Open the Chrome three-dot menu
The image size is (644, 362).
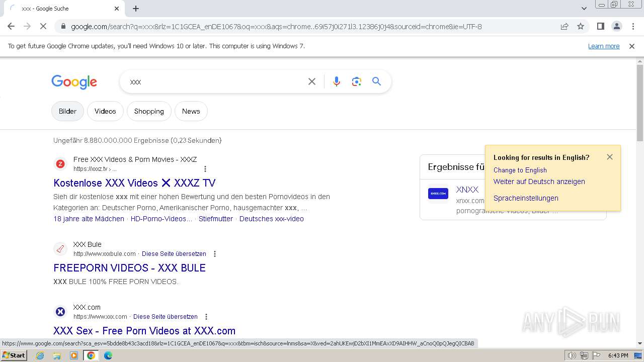click(633, 26)
